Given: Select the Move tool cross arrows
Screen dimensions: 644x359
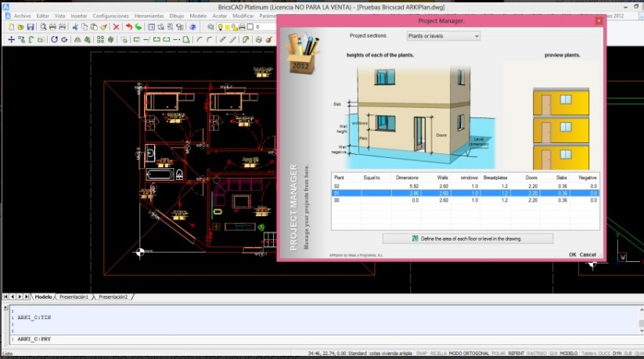Looking at the screenshot, I should 11,40.
